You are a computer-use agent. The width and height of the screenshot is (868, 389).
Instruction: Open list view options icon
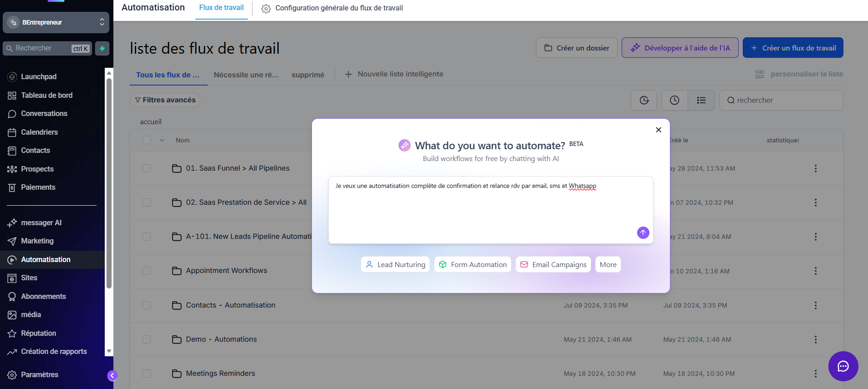click(701, 100)
